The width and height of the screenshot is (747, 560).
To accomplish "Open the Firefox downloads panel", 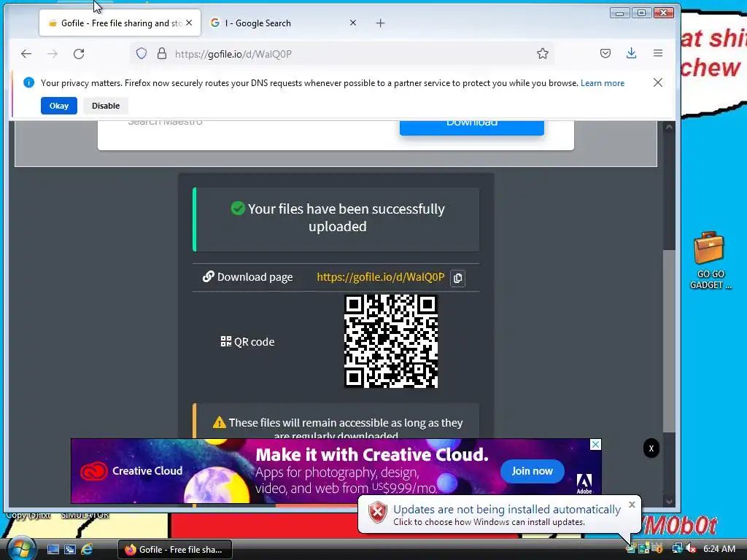I will (x=632, y=53).
